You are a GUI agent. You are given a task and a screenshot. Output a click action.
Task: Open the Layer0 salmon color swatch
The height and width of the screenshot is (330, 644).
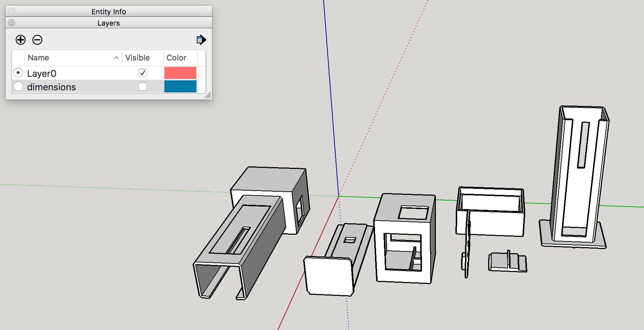click(x=180, y=73)
